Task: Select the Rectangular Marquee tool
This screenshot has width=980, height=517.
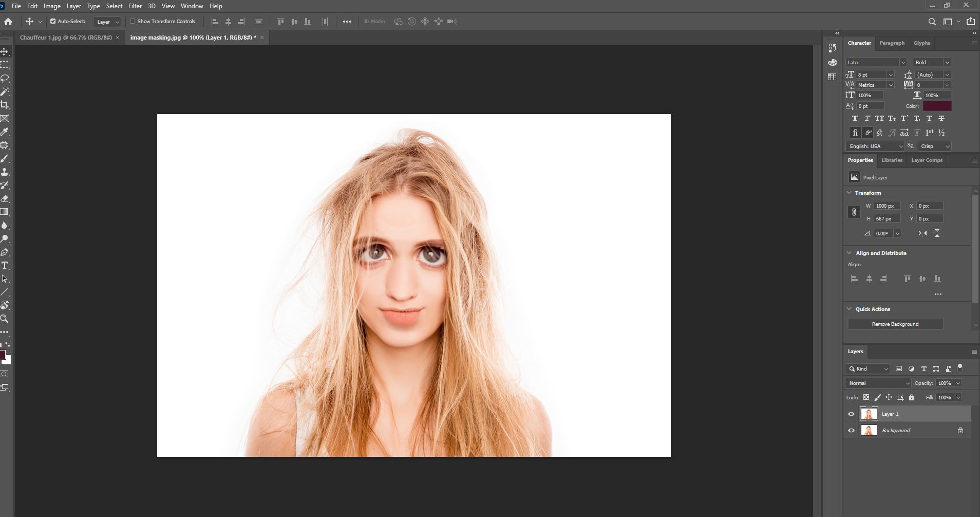Action: tap(5, 65)
